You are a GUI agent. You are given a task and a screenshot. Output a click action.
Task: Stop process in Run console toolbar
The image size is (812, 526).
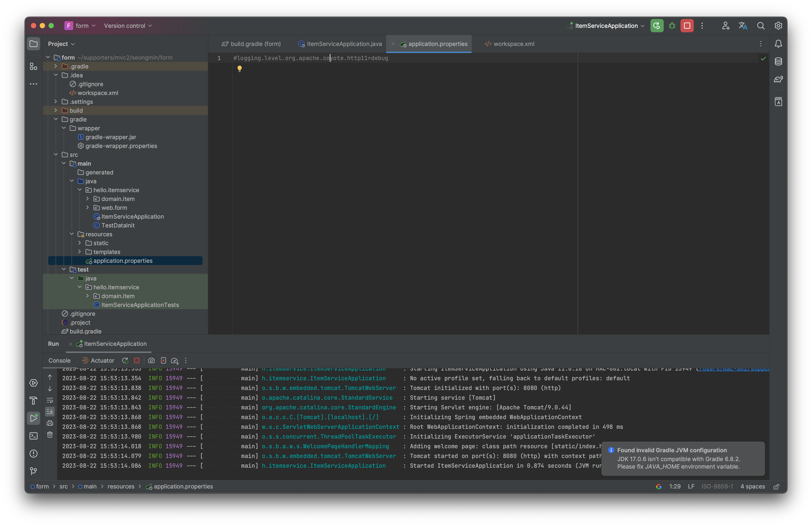tap(137, 360)
